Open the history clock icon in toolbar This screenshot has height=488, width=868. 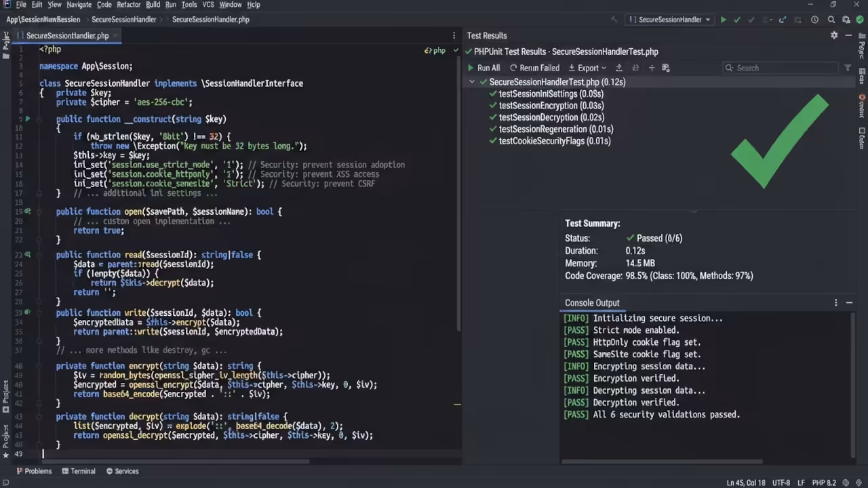pos(814,20)
